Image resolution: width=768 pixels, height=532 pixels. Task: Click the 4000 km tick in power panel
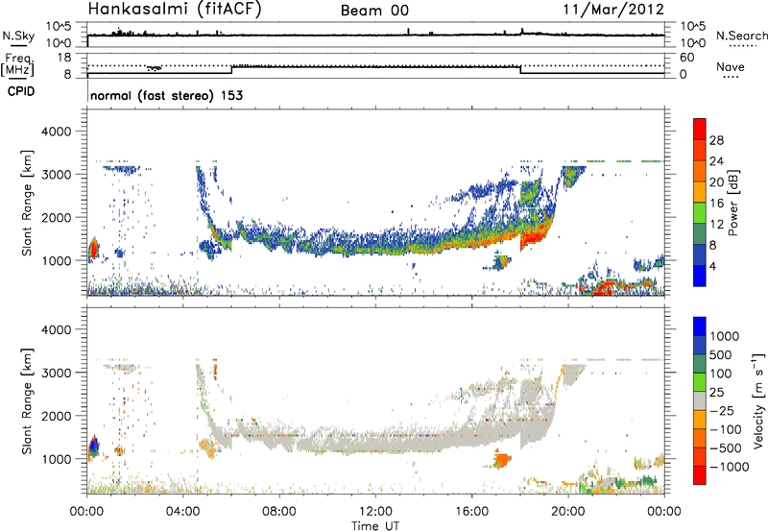pyautogui.click(x=56, y=132)
